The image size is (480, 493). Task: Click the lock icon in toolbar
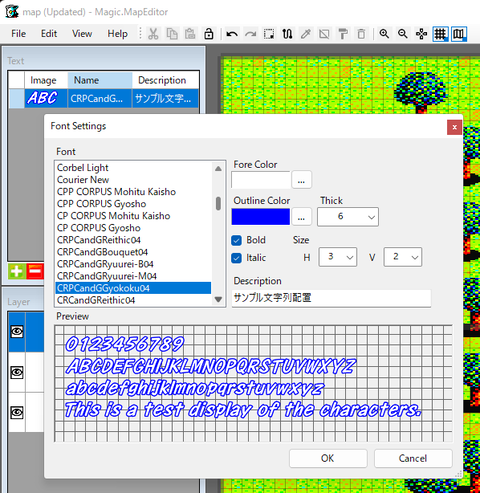tap(209, 34)
